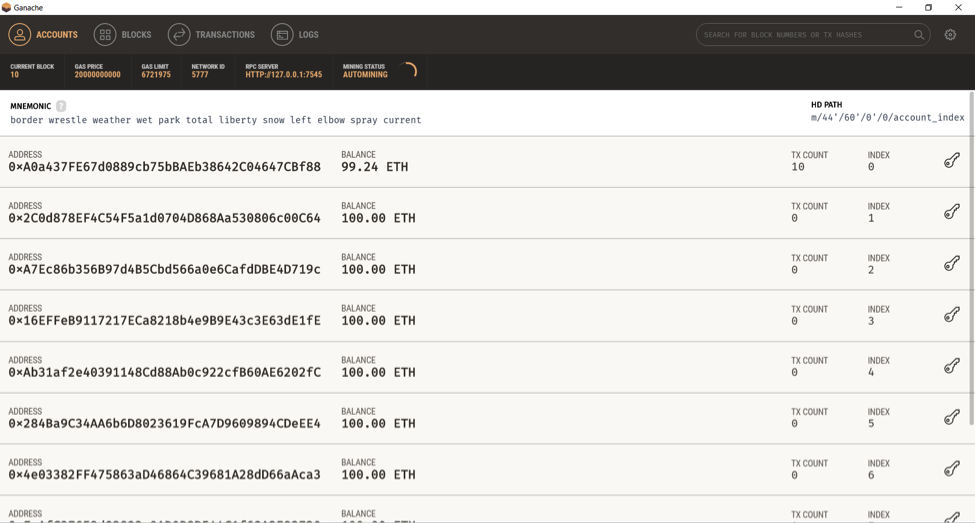Select address 0xA7Ec86b356B97d4B5Cbd566a0e6CafdDBE4D719c

tap(164, 269)
